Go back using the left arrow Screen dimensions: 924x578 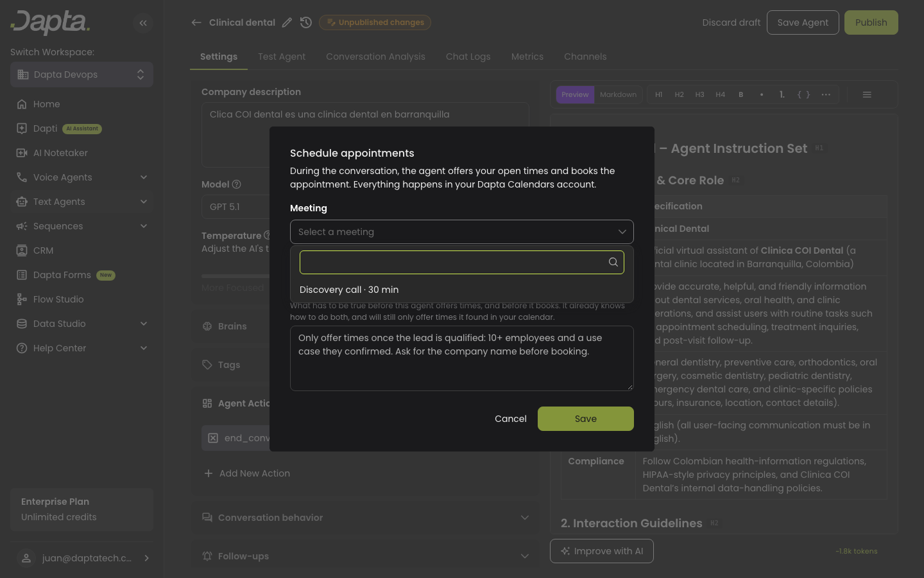196,22
